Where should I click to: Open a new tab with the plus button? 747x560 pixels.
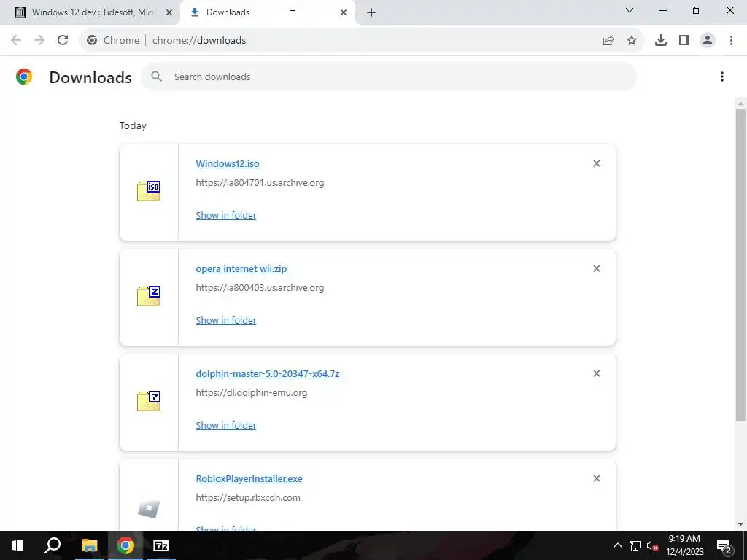pos(371,12)
